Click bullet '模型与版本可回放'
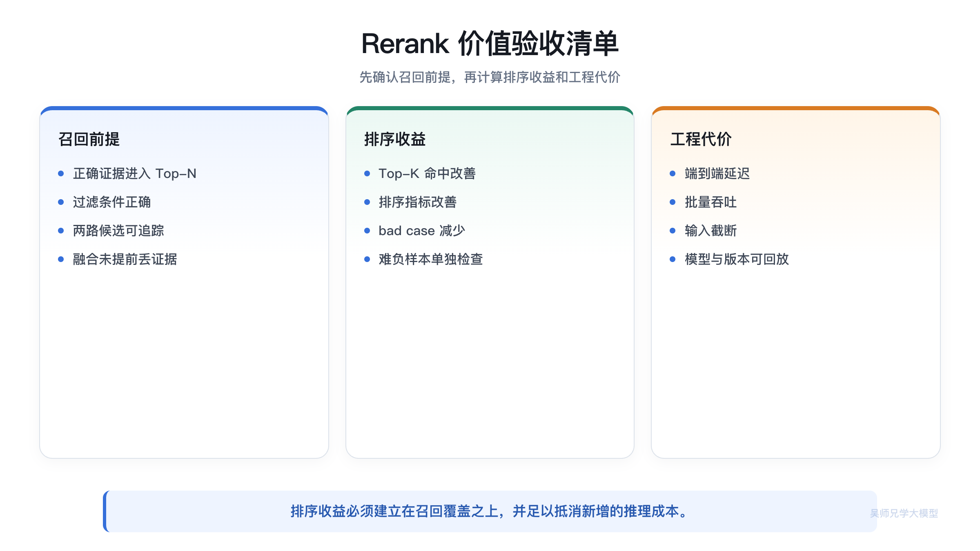Screen dimensions: 980x551 [x=737, y=259]
